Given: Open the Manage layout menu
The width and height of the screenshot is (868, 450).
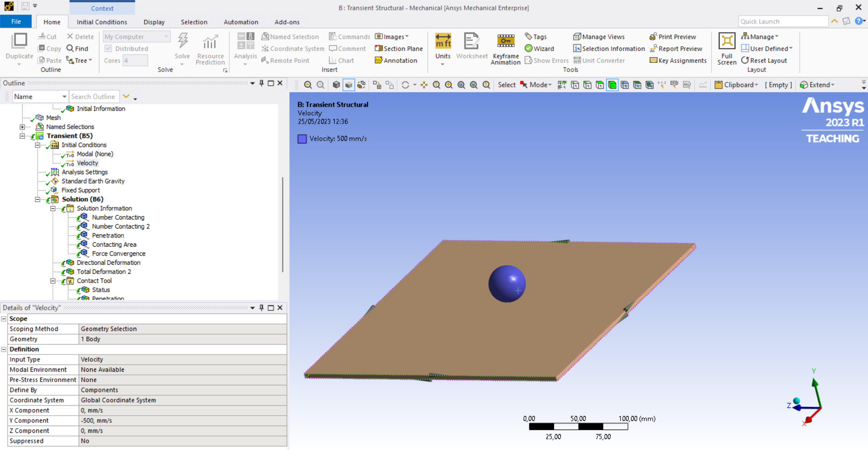Looking at the screenshot, I should (760, 37).
